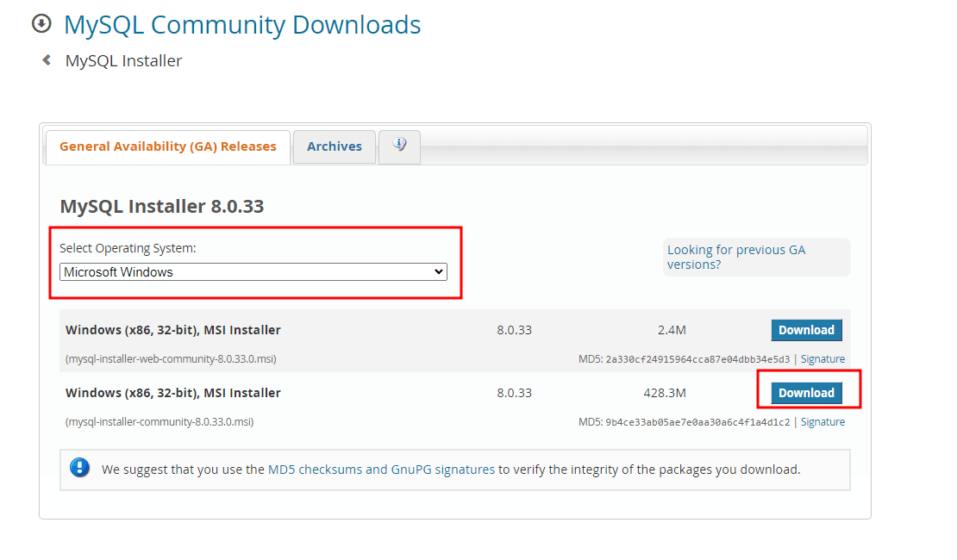Switch to the Archives tab
This screenshot has width=957, height=560.
tap(335, 146)
